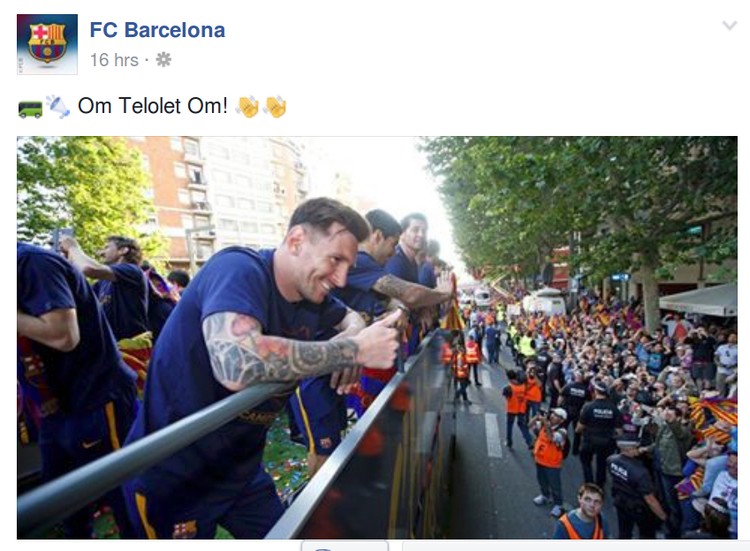Visit the FC Barcelona page name link

157,30
